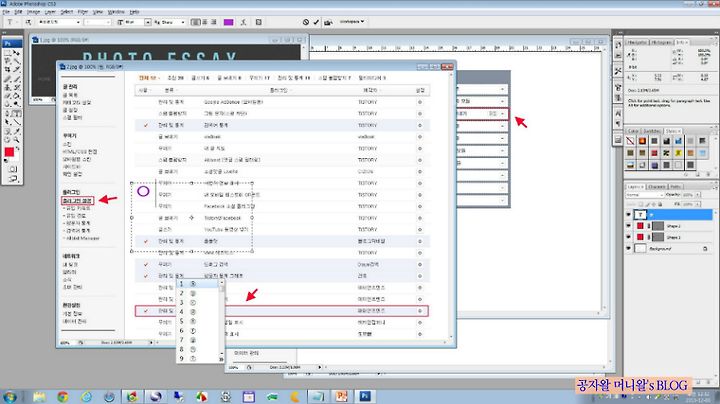Open the layer Fill dropdown arrow
This screenshot has width=720, height=404.
(698, 204)
